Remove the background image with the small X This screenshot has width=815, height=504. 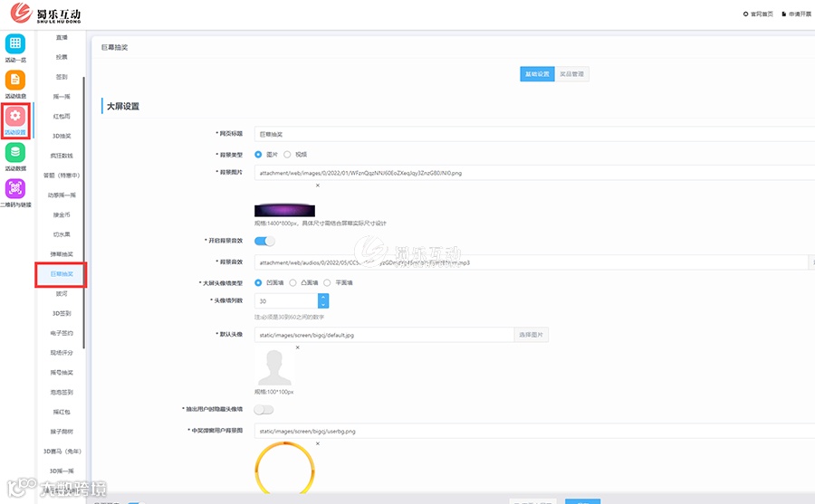(318, 185)
